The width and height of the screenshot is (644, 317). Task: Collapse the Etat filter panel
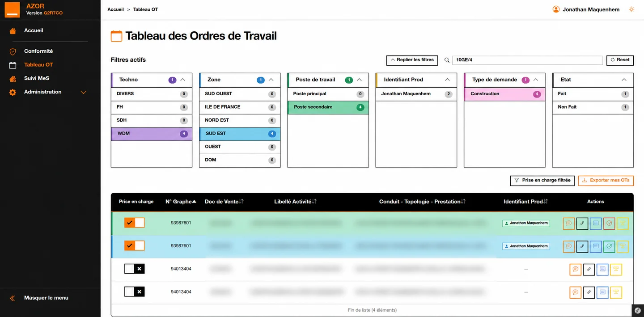coord(624,80)
